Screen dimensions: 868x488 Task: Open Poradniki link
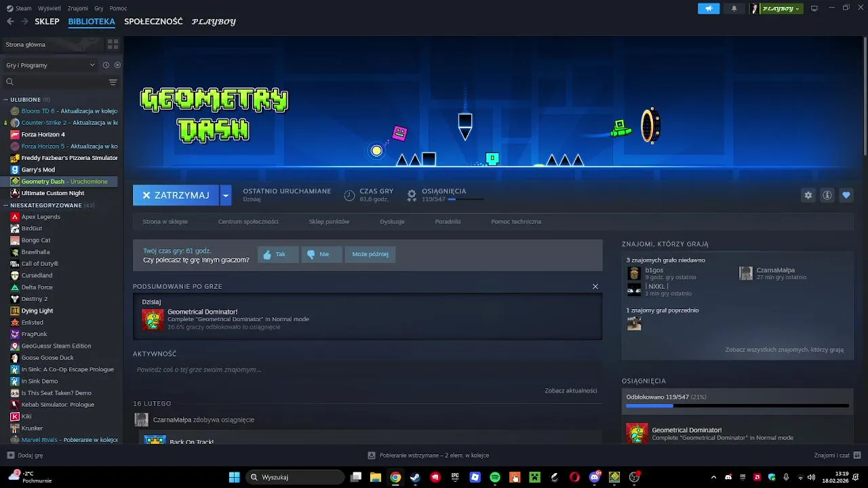coord(448,222)
